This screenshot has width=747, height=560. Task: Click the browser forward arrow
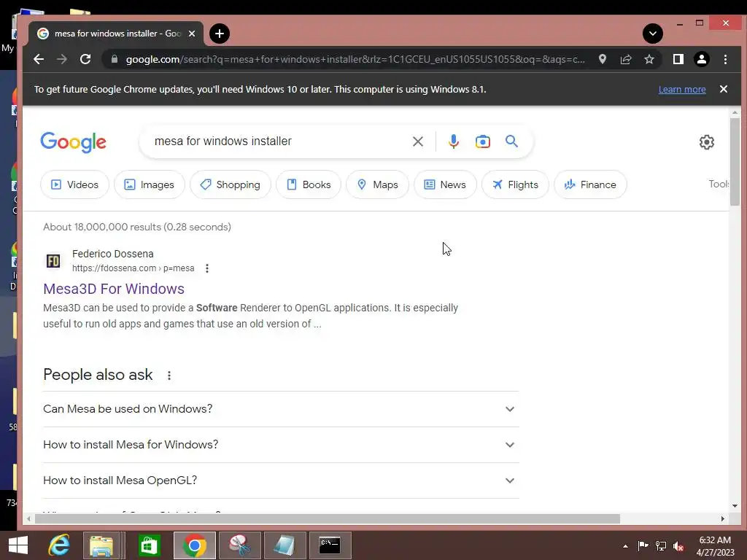click(x=61, y=59)
